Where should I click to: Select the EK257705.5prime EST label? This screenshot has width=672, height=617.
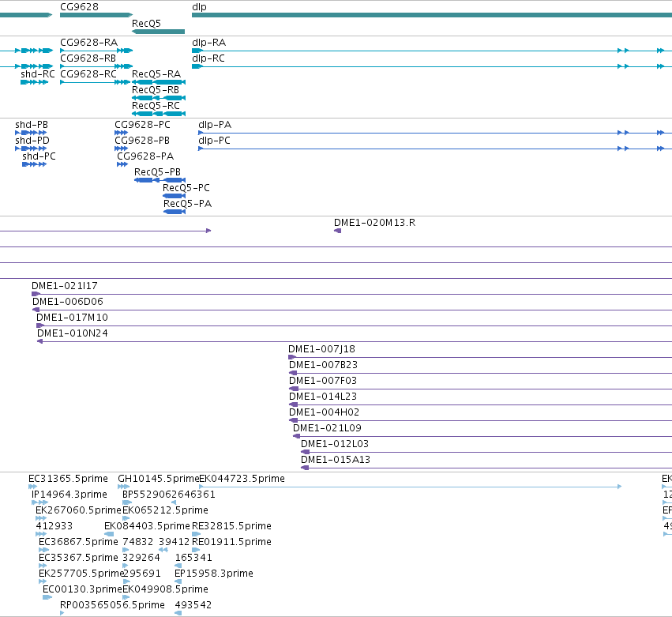click(81, 574)
